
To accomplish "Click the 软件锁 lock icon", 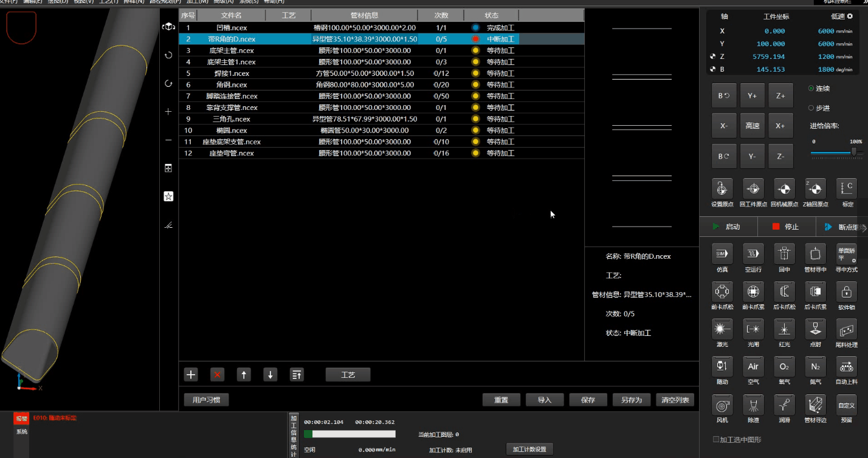I will [847, 292].
